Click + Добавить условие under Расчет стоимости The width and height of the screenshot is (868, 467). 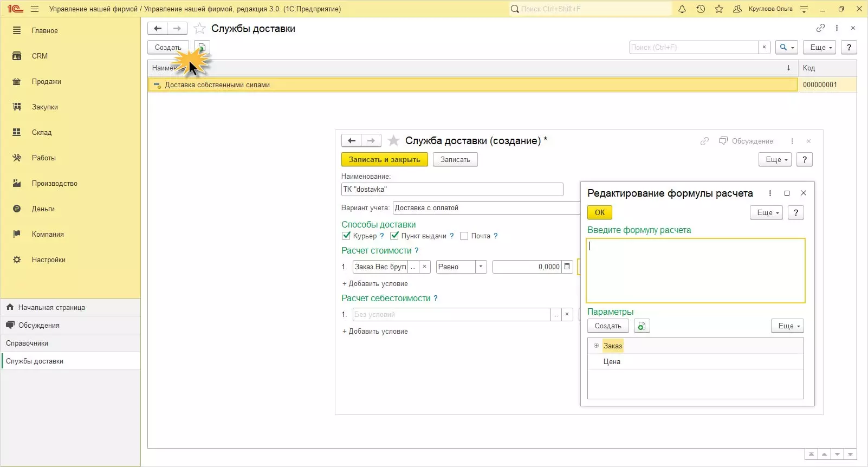[375, 283]
